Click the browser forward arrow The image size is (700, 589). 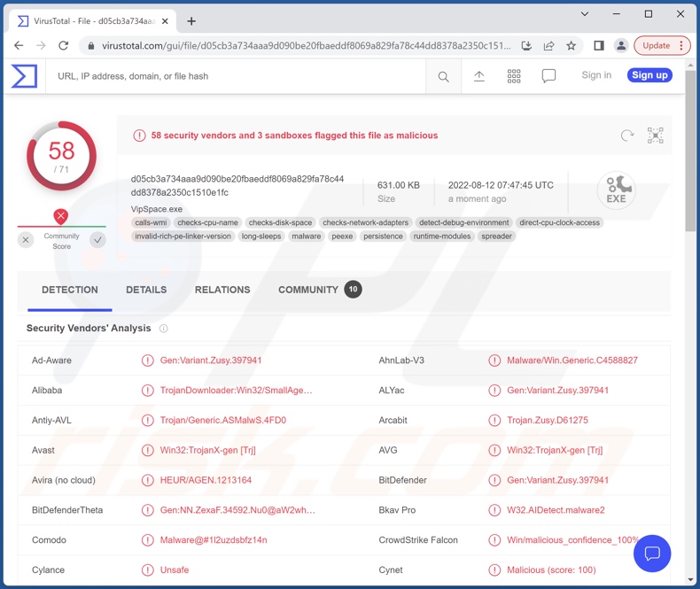click(x=41, y=45)
